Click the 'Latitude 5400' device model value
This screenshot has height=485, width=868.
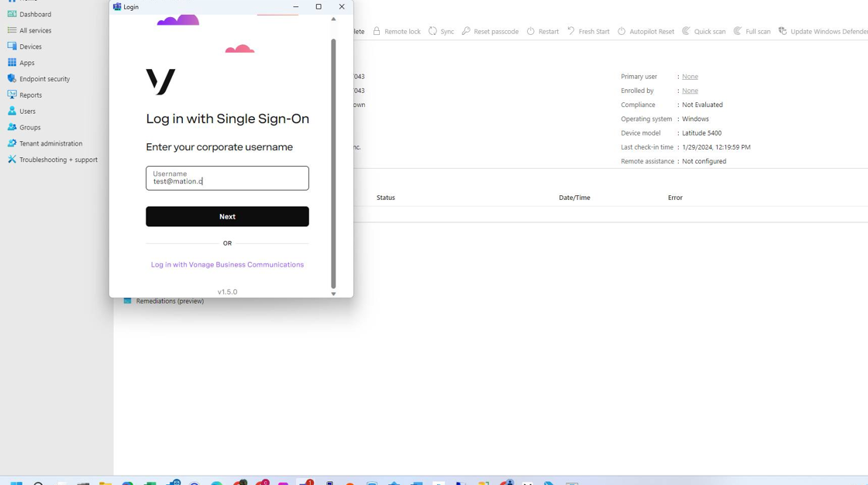coord(702,133)
